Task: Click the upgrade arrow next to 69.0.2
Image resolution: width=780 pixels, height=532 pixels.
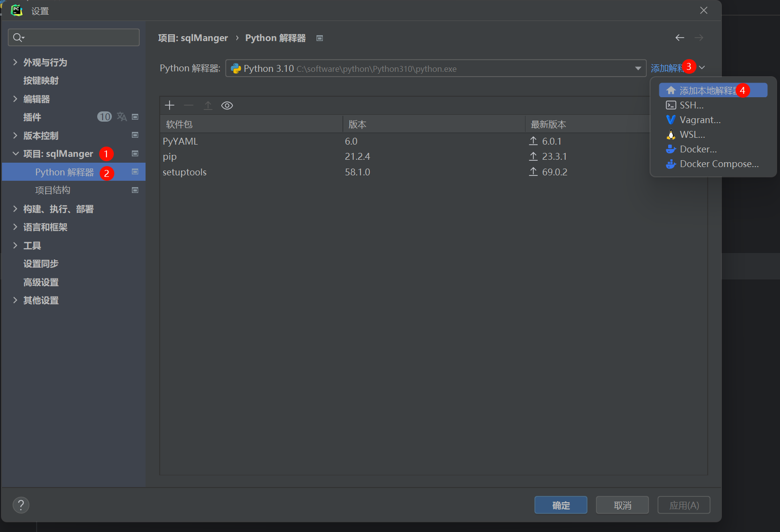Action: (x=533, y=172)
